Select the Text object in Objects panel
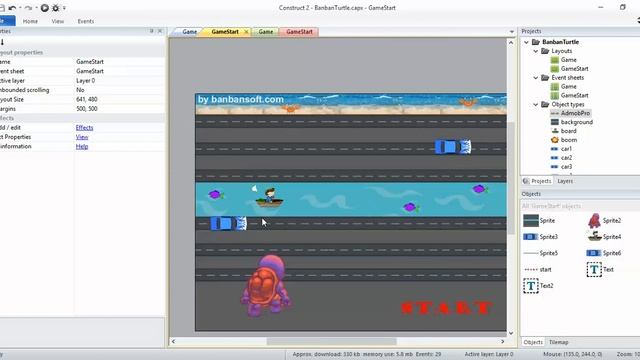This screenshot has width=640, height=360. (x=600, y=269)
